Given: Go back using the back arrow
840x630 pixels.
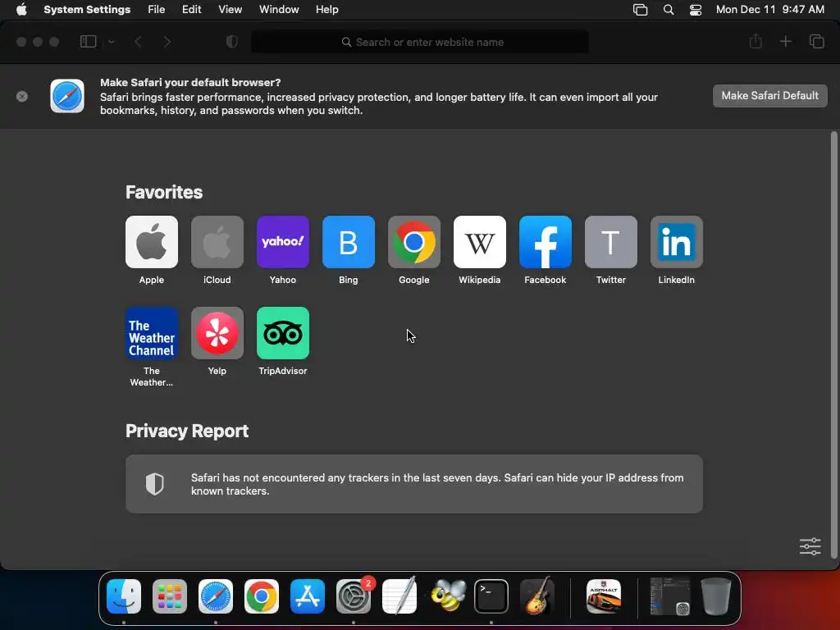Looking at the screenshot, I should (x=138, y=42).
